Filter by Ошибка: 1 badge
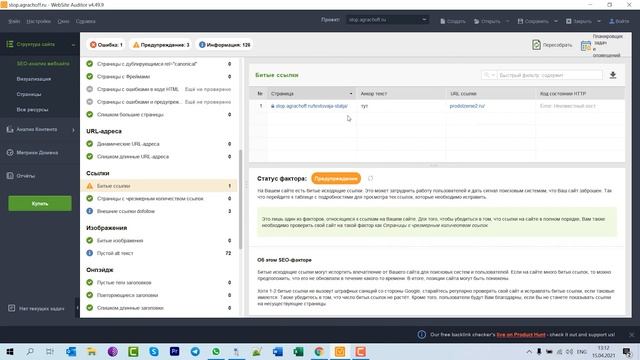Image resolution: width=640 pixels, height=360 pixels. click(x=106, y=45)
